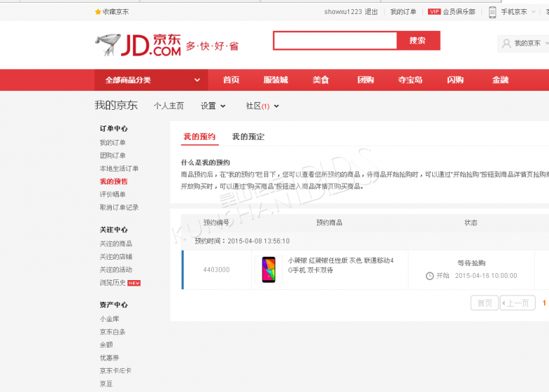The image size is (549, 392).
Task: Click the red 搜索 search button
Action: coord(418,41)
